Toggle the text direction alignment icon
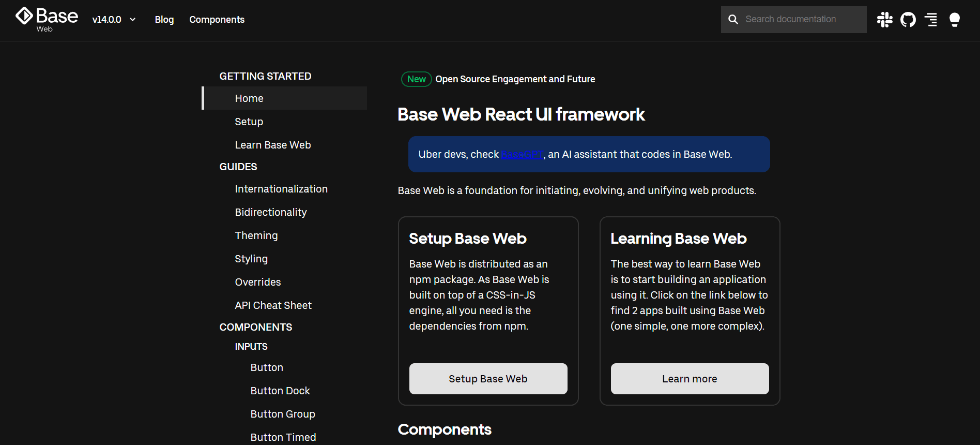This screenshot has height=445, width=980. click(x=931, y=20)
